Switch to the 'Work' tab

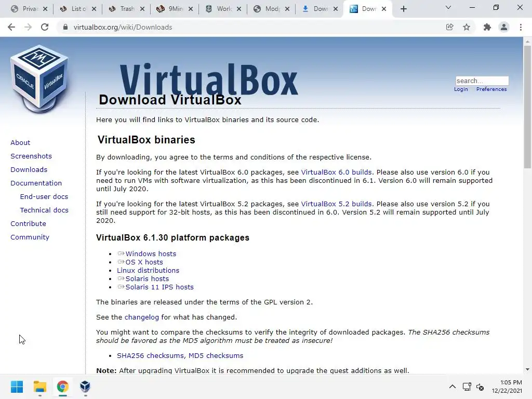coord(219,9)
